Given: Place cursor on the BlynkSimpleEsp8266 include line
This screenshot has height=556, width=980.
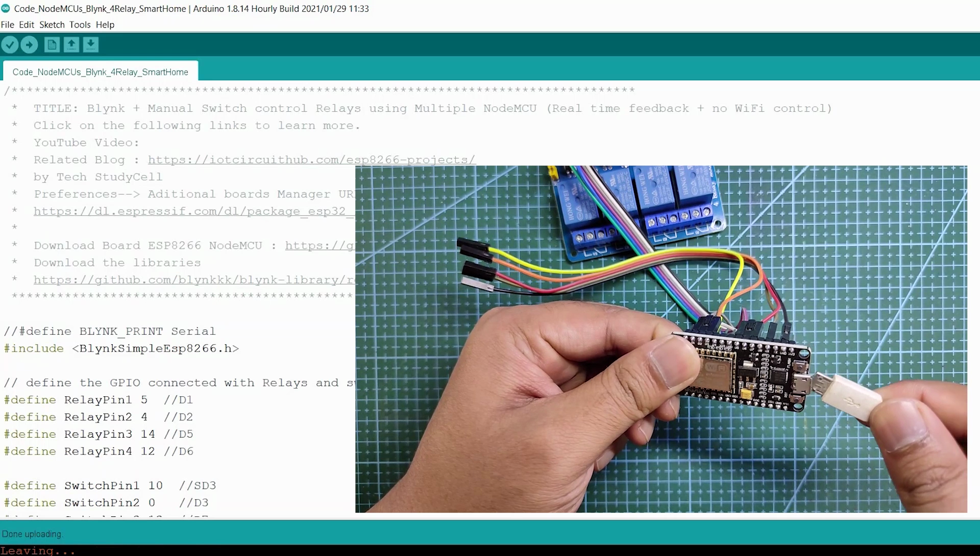Looking at the screenshot, I should coord(121,348).
